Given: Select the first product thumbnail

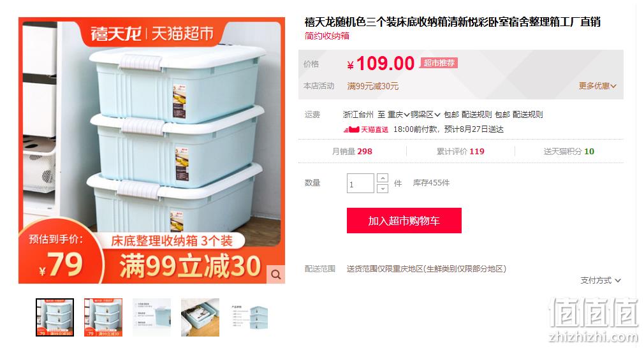Looking at the screenshot, I should 55,317.
